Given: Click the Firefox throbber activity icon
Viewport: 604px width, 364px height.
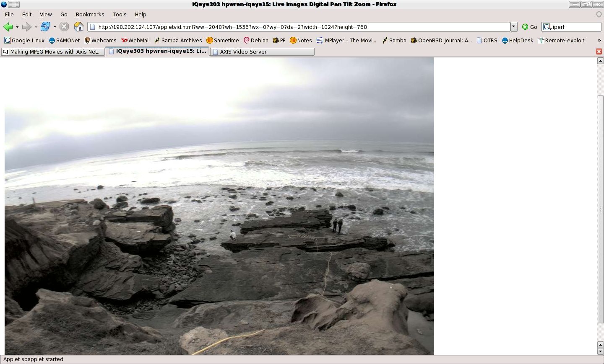Looking at the screenshot, I should click(599, 14).
